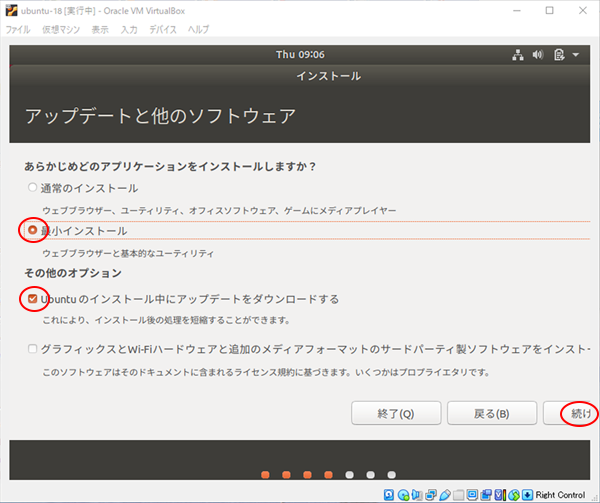The image size is (600, 503).
Task: Click the keyboard capture arrow icon in the status bar
Action: [x=527, y=495]
